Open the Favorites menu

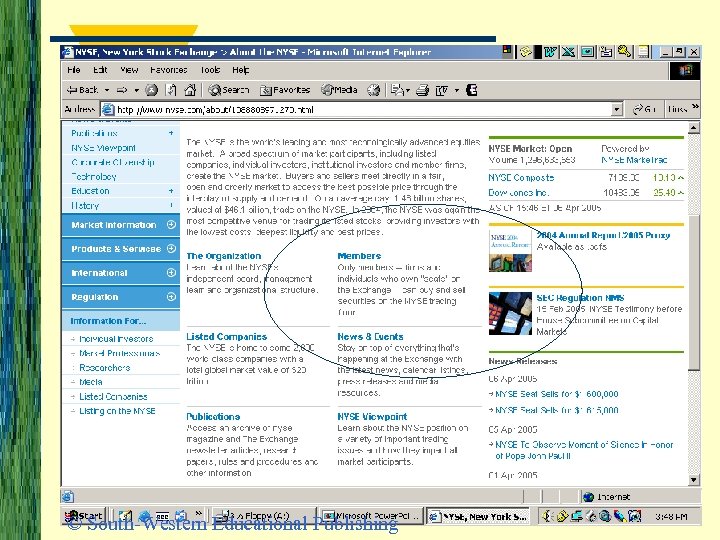[169, 70]
